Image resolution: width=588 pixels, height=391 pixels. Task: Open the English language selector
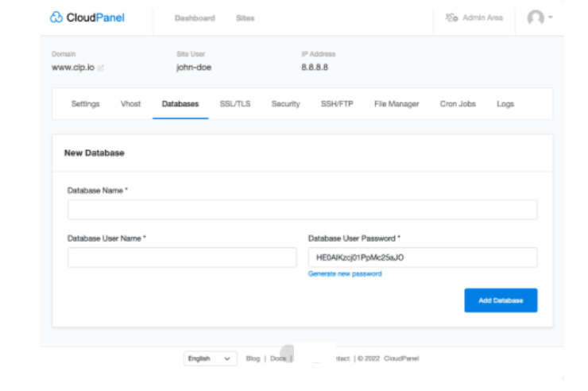tap(210, 358)
